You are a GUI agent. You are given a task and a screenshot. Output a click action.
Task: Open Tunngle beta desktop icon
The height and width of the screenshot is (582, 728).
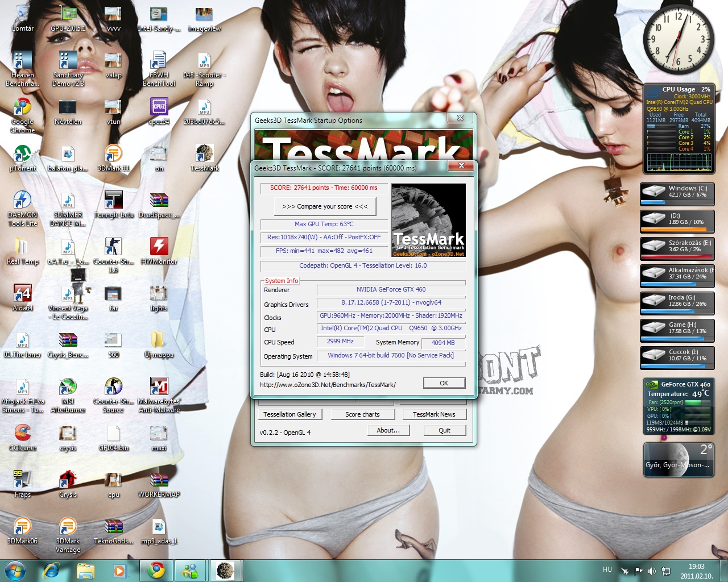pyautogui.click(x=113, y=205)
